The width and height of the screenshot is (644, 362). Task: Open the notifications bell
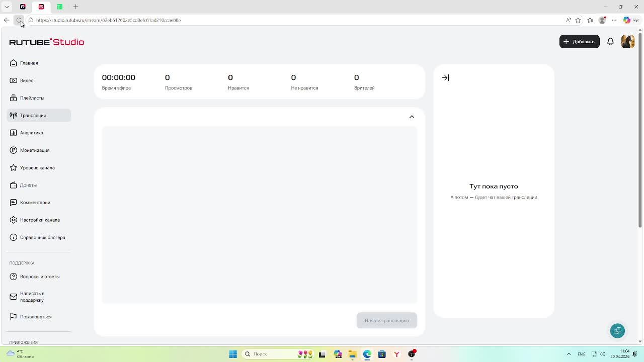click(610, 42)
